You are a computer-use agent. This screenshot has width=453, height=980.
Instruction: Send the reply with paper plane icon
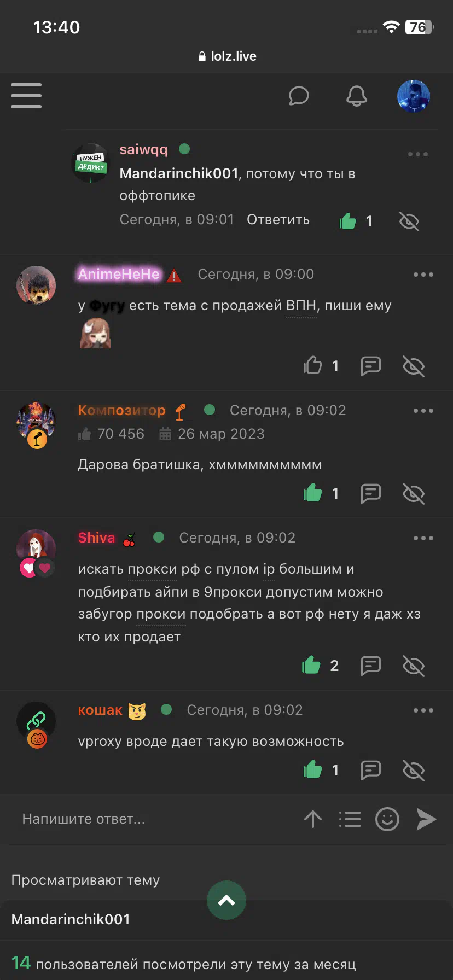coord(426,819)
